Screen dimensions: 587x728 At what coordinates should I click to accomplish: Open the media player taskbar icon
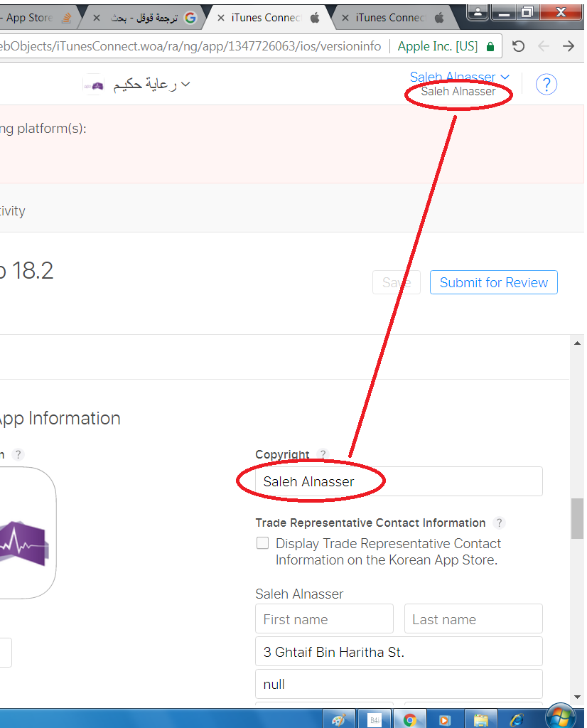click(x=445, y=719)
